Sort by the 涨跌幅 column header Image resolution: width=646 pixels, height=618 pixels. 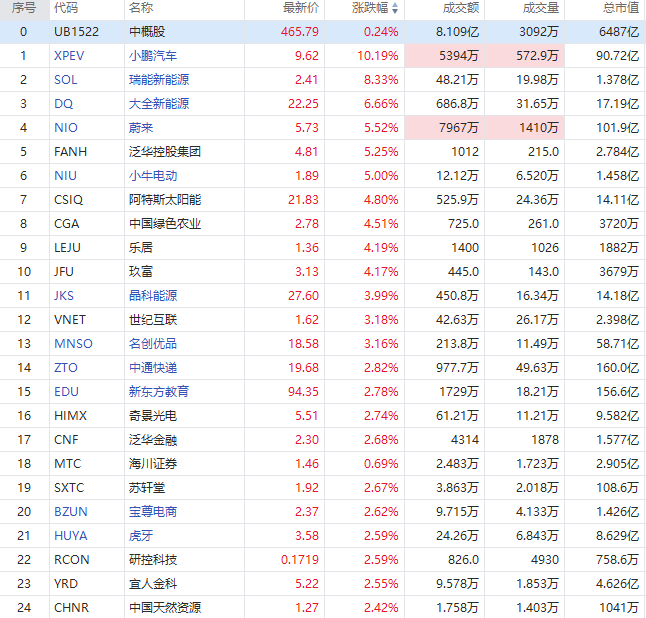[x=374, y=7]
